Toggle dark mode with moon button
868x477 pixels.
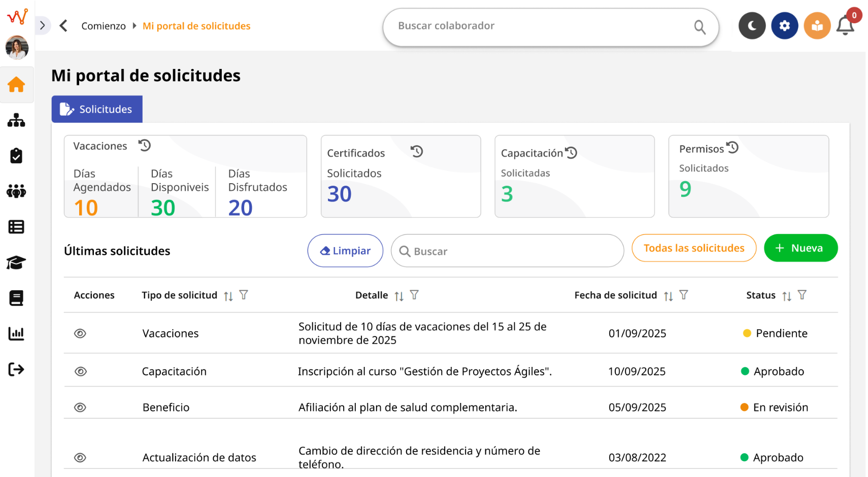click(x=752, y=25)
